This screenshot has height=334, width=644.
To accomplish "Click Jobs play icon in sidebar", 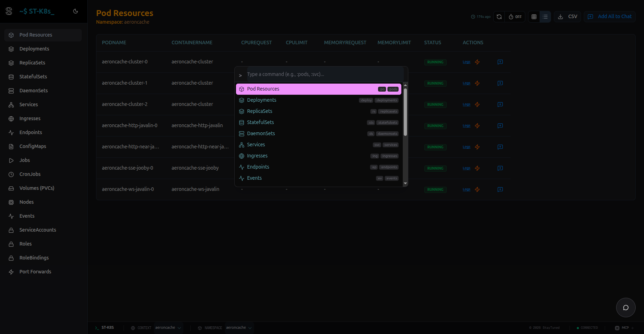I will point(11,160).
